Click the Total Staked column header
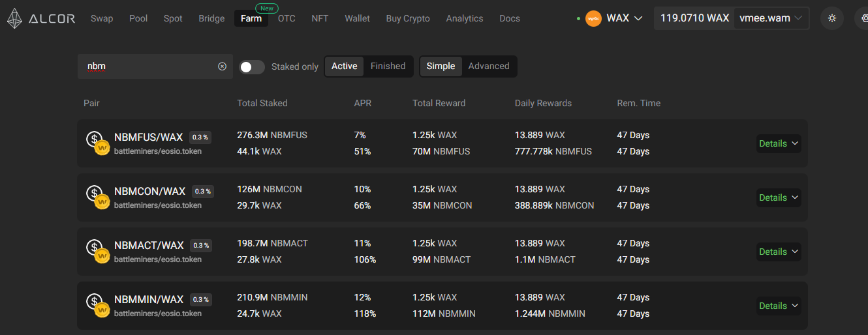 point(262,103)
